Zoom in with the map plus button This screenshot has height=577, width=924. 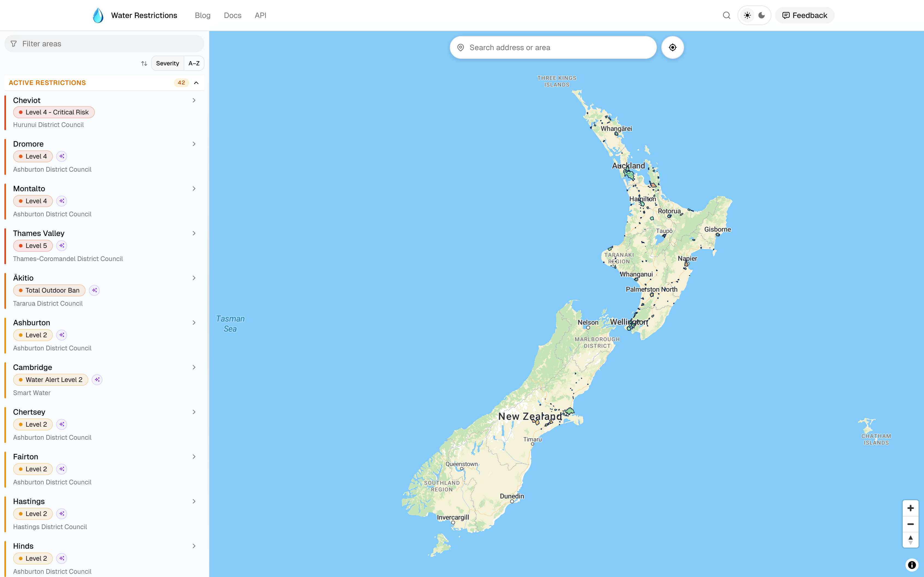tap(910, 508)
